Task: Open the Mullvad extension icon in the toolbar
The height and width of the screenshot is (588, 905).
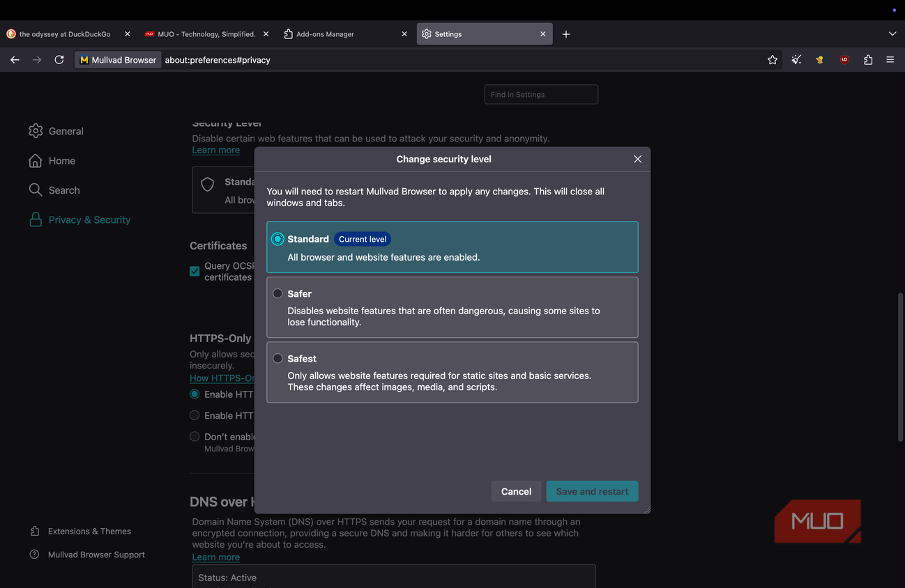Action: (x=820, y=60)
